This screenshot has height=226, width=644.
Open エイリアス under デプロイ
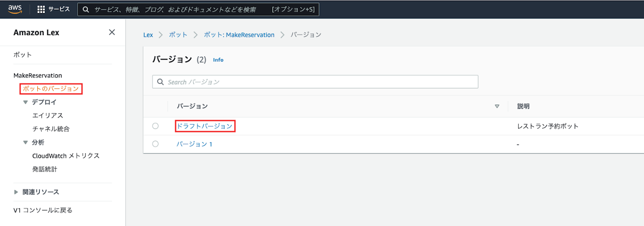click(48, 116)
